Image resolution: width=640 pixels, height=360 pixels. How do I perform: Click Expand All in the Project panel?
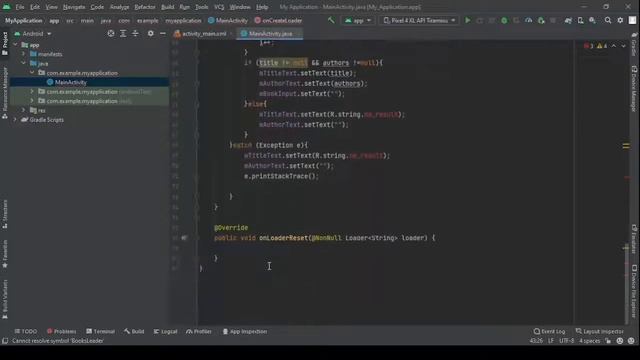(123, 33)
